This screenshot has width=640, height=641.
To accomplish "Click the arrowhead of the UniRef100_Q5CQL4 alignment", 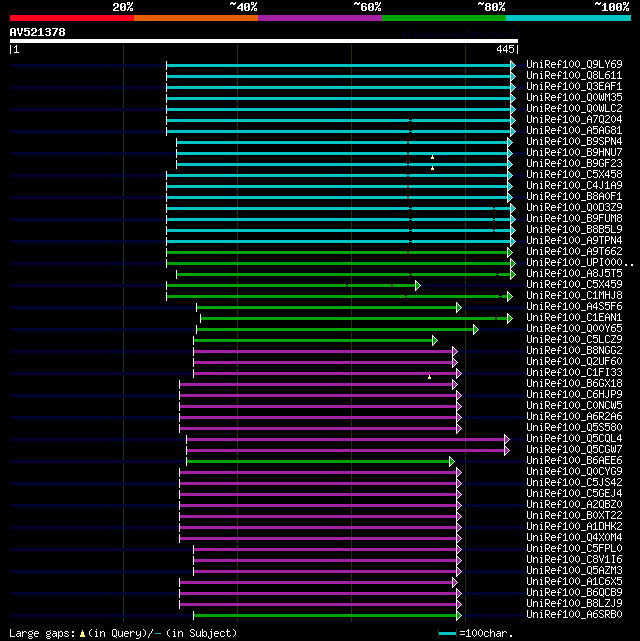I will pyautogui.click(x=507, y=439).
